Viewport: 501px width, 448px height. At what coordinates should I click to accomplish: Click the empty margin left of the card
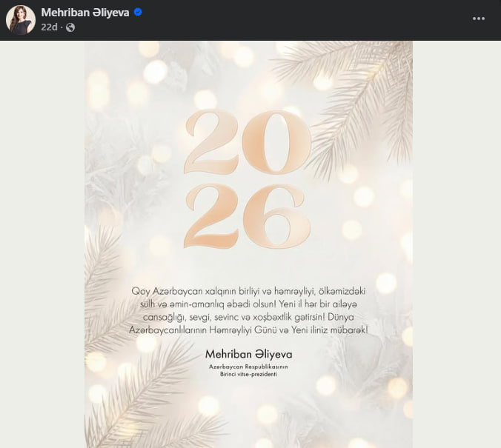pos(42,244)
